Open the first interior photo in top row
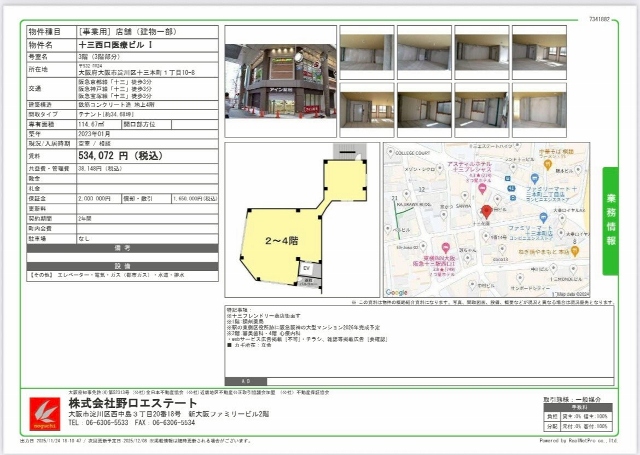 (367, 52)
